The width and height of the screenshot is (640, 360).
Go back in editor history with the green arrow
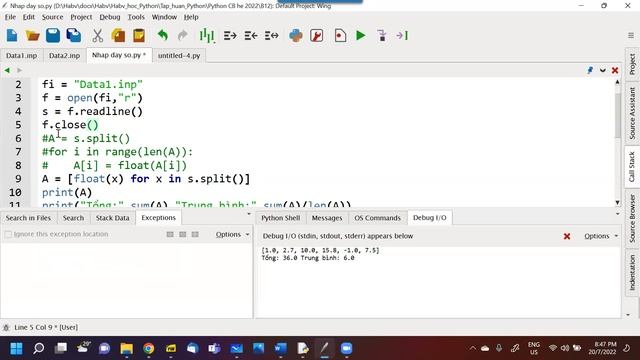[x=7, y=70]
